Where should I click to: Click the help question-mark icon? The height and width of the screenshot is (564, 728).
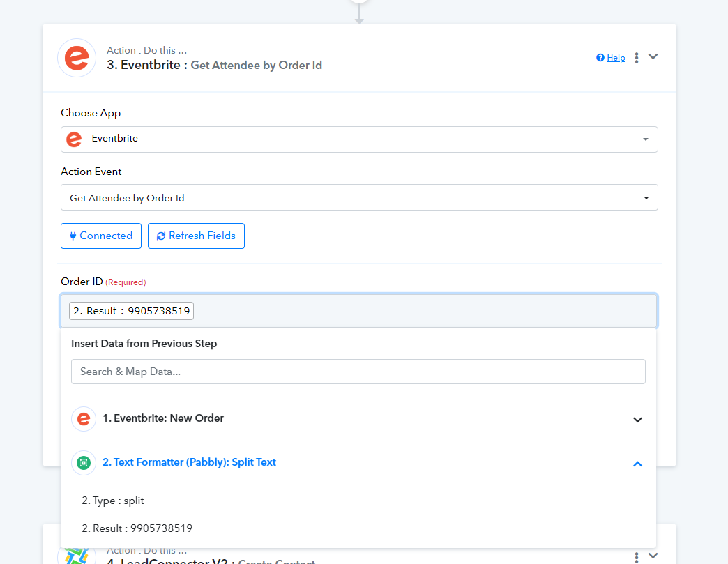point(600,58)
